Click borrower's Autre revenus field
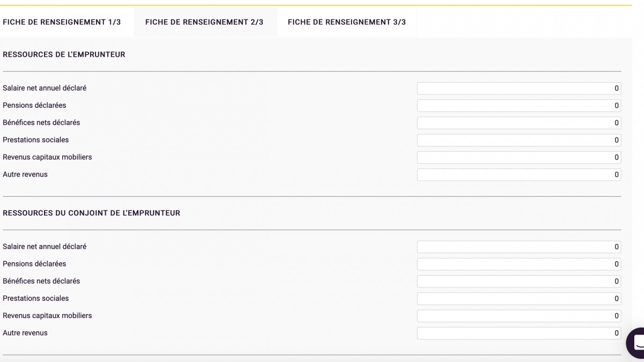The image size is (644, 362). 519,174
